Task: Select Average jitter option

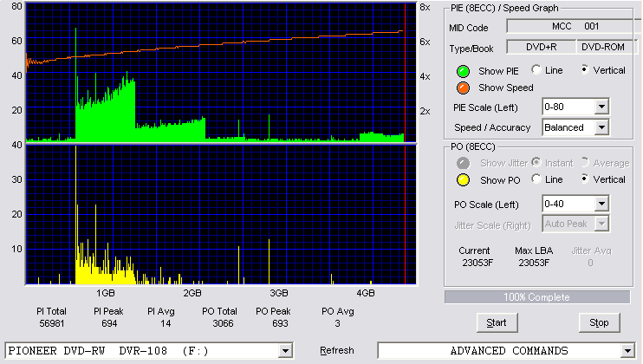Action: pos(585,162)
